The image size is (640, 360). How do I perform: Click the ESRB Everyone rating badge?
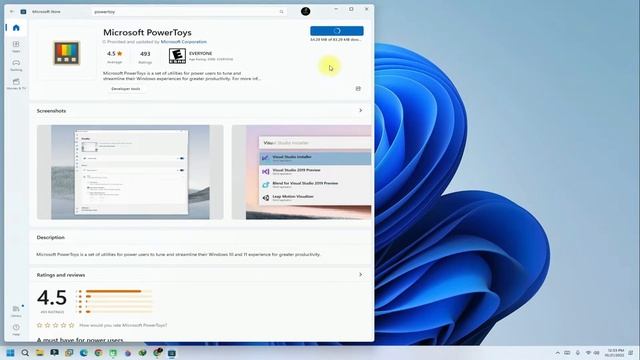[177, 56]
